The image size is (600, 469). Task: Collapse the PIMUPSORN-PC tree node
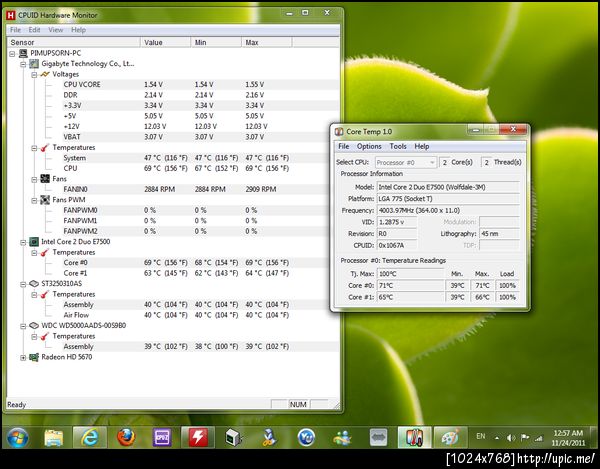click(x=12, y=54)
